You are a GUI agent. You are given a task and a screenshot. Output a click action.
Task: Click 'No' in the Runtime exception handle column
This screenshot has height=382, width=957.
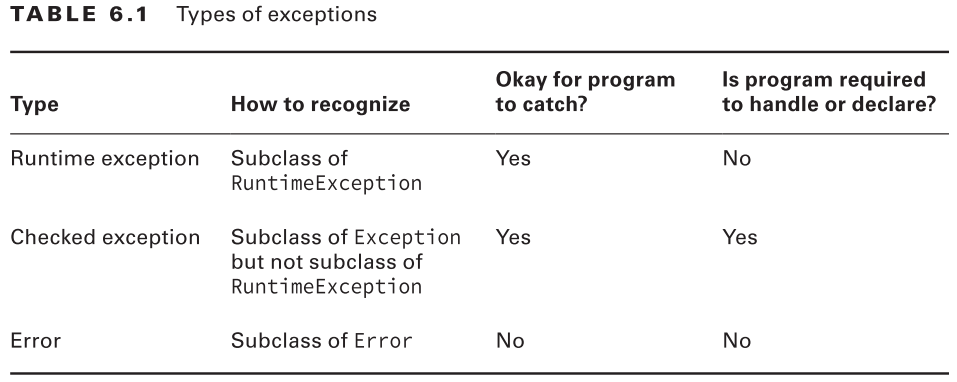click(737, 159)
